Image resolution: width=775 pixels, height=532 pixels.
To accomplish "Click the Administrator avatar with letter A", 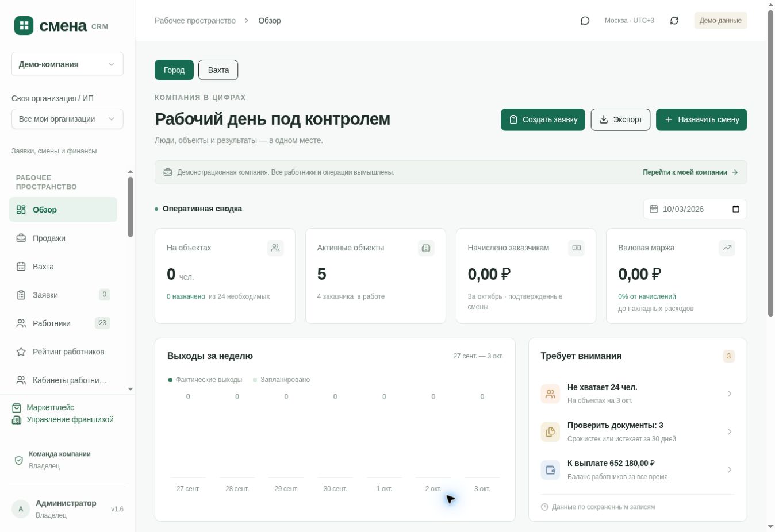I will click(x=21, y=509).
